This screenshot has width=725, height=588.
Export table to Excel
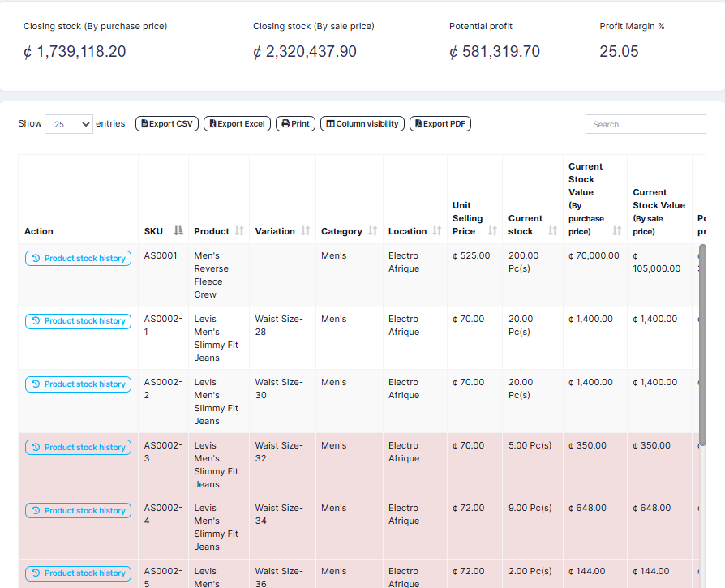click(x=237, y=124)
